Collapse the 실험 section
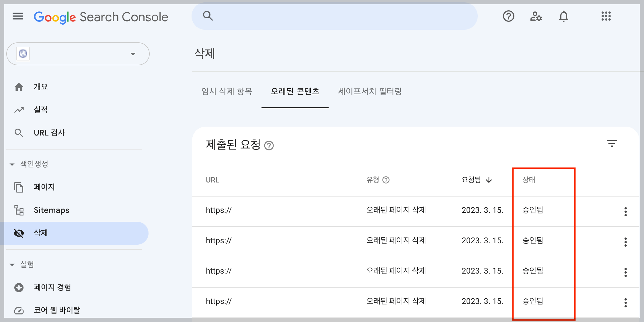 click(x=12, y=264)
